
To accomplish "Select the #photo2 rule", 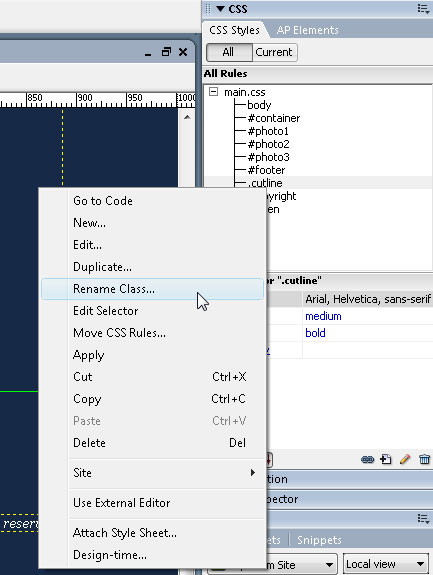I will click(x=268, y=144).
